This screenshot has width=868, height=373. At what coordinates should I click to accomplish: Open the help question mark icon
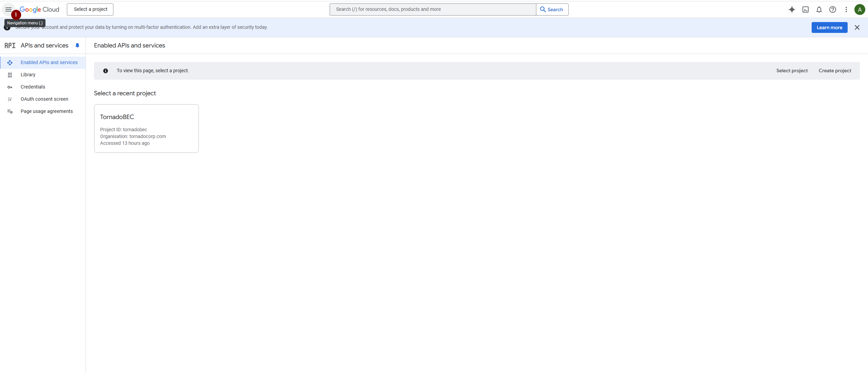(832, 9)
